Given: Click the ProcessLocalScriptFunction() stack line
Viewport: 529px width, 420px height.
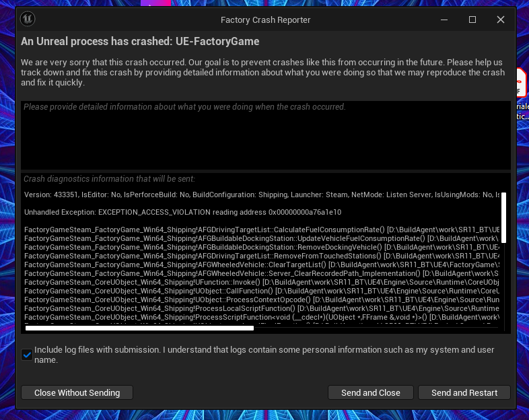Looking at the screenshot, I should pyautogui.click(x=262, y=309).
